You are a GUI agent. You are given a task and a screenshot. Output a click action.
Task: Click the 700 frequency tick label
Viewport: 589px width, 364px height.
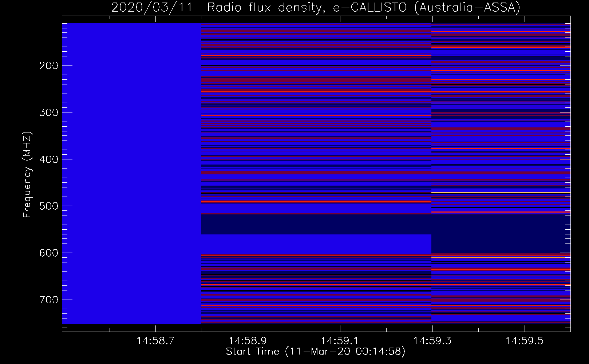48,300
